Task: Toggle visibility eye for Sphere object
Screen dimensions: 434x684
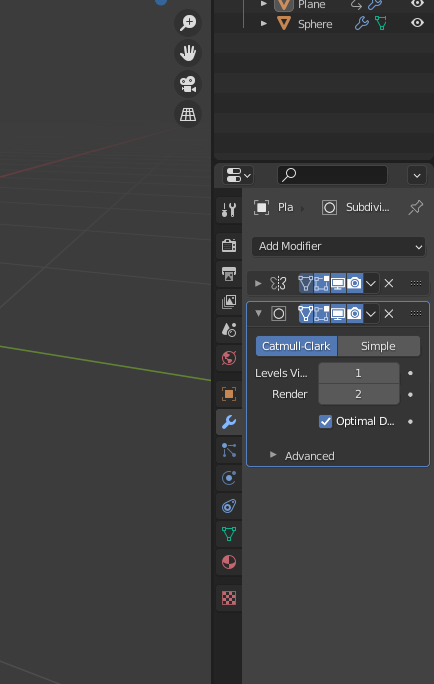Action: 417,23
